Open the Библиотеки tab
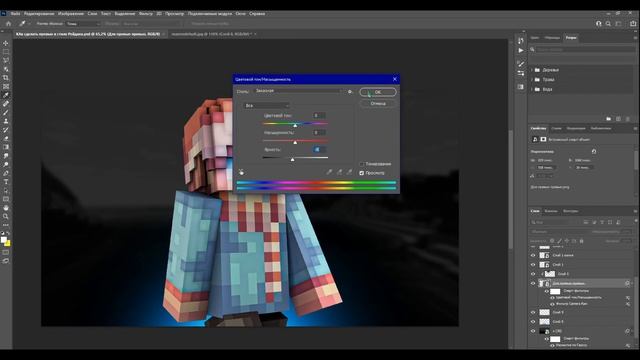The height and width of the screenshot is (360, 640). [x=601, y=128]
